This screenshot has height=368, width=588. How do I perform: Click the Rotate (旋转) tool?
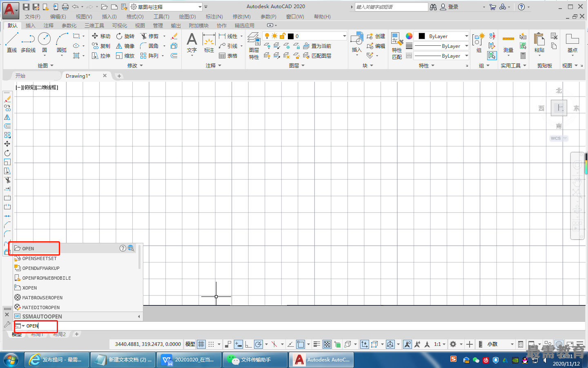[125, 36]
